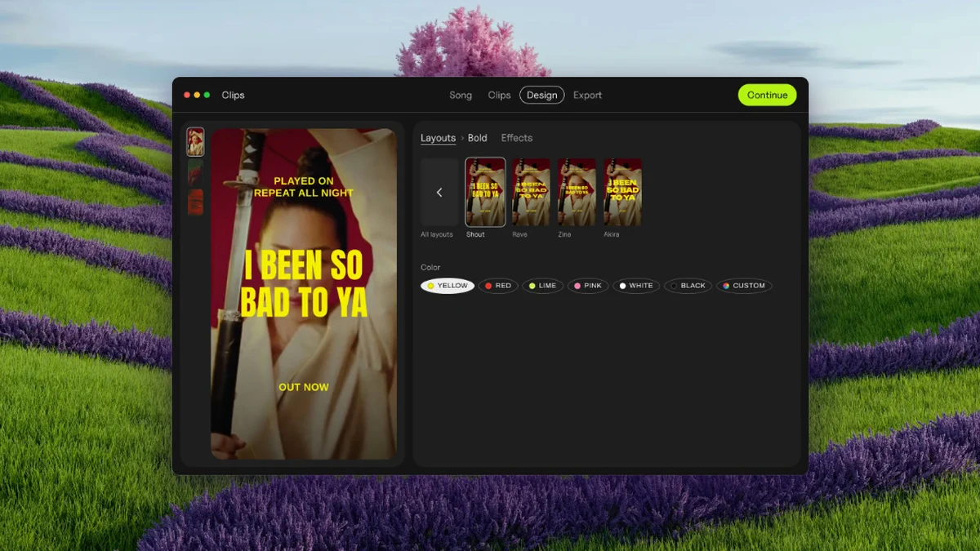
Task: Click the back arrow to All layouts
Action: click(439, 192)
